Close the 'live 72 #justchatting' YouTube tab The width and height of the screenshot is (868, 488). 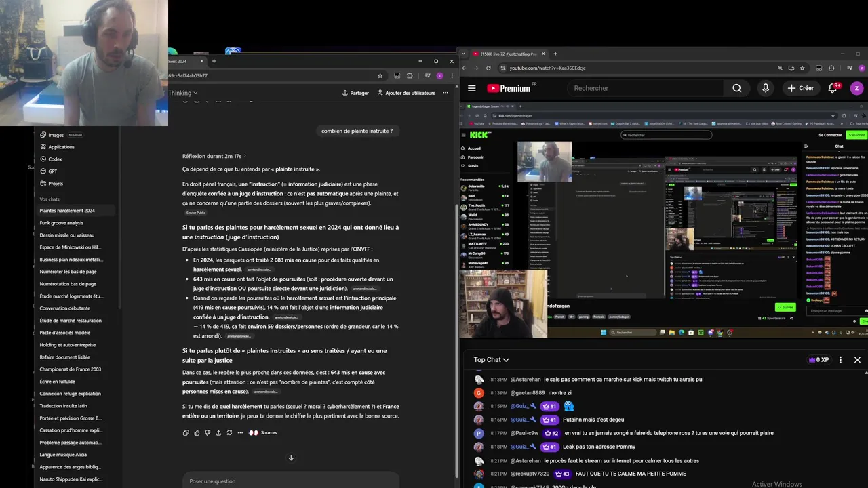click(542, 54)
